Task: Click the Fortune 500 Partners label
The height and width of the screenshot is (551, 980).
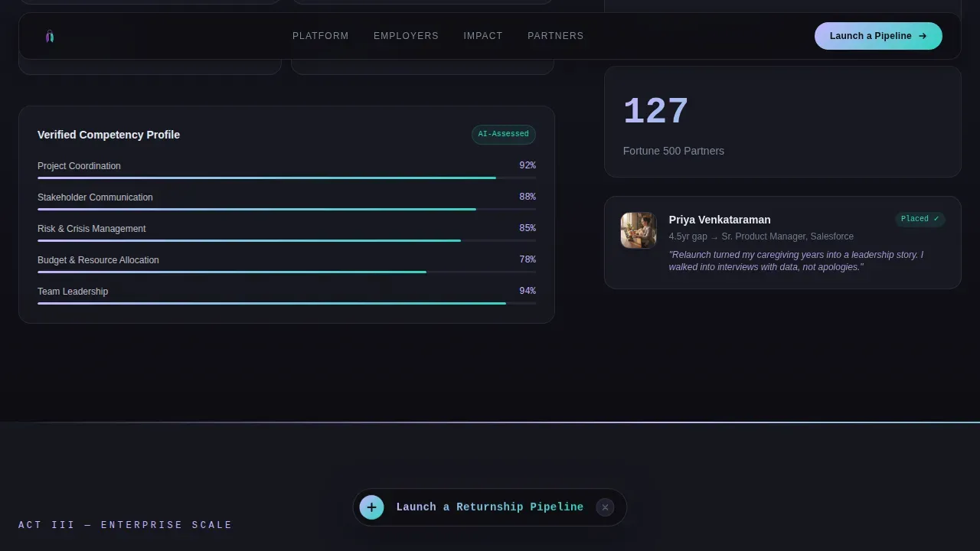Action: (x=674, y=151)
